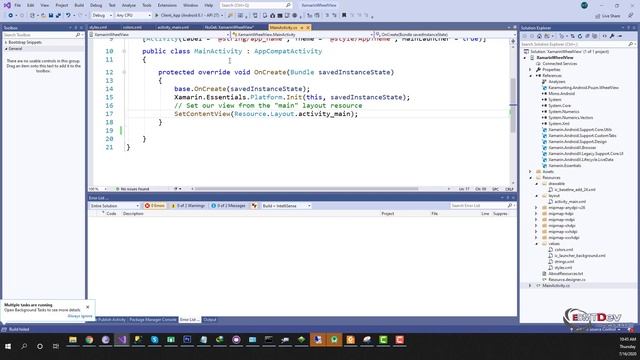Click the top Search (Ctrl+Q) box

256,5
